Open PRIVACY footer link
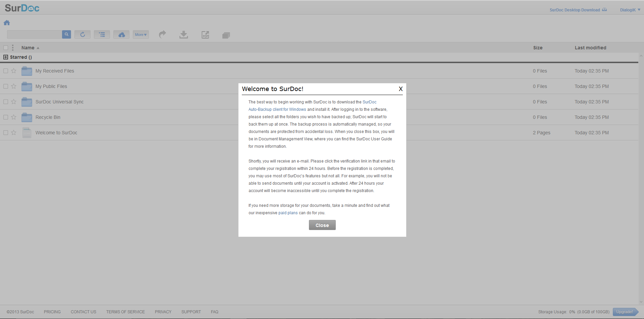 [163, 312]
